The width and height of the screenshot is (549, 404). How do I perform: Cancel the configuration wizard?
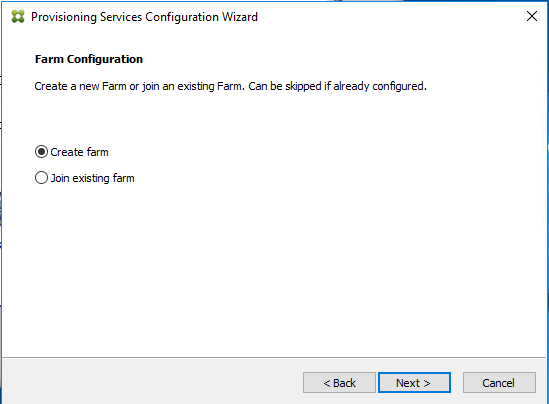pyautogui.click(x=499, y=383)
